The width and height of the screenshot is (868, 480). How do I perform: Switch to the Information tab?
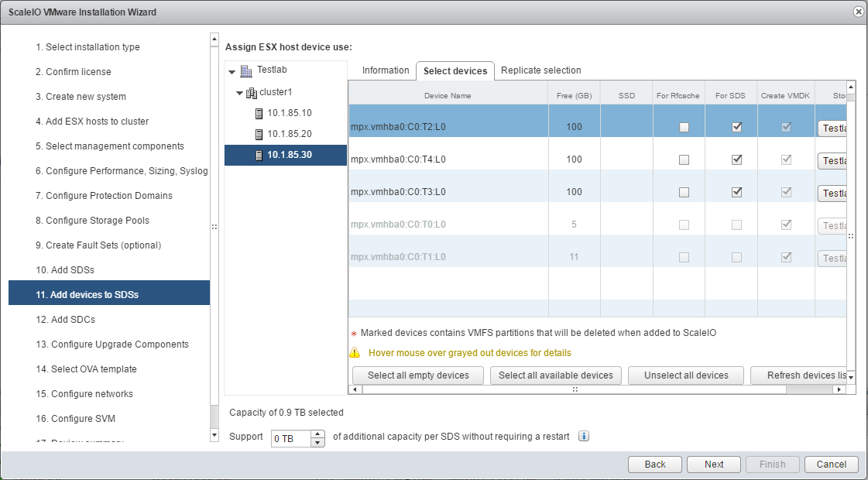point(386,70)
